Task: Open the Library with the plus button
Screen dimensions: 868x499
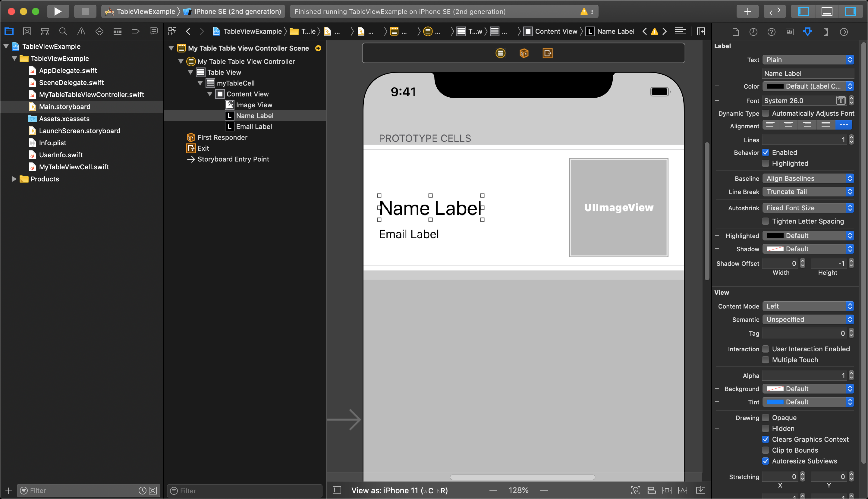Action: [x=747, y=11]
